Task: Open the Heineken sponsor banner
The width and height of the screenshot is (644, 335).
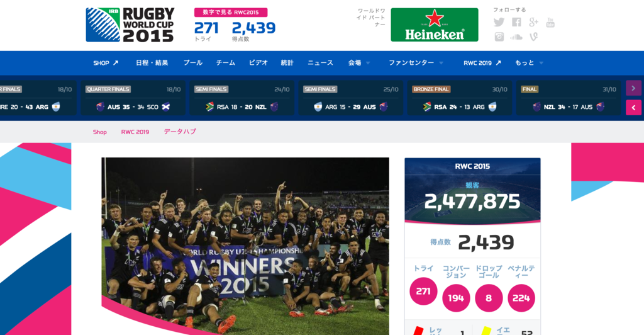Action: (x=435, y=25)
